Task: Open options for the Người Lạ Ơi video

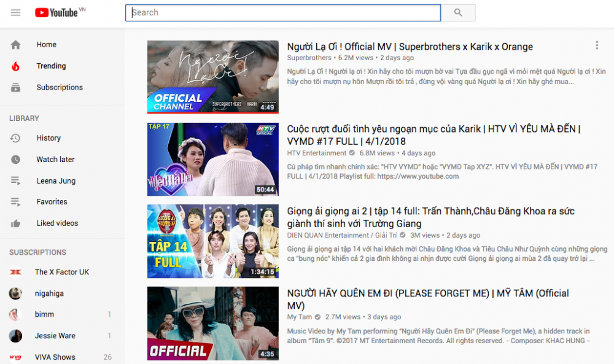Action: click(x=596, y=46)
